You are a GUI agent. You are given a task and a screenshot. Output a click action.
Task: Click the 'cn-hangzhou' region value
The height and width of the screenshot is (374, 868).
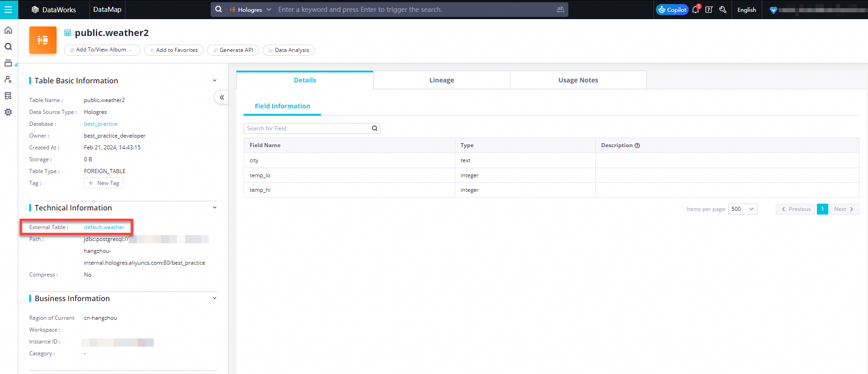[x=100, y=318]
